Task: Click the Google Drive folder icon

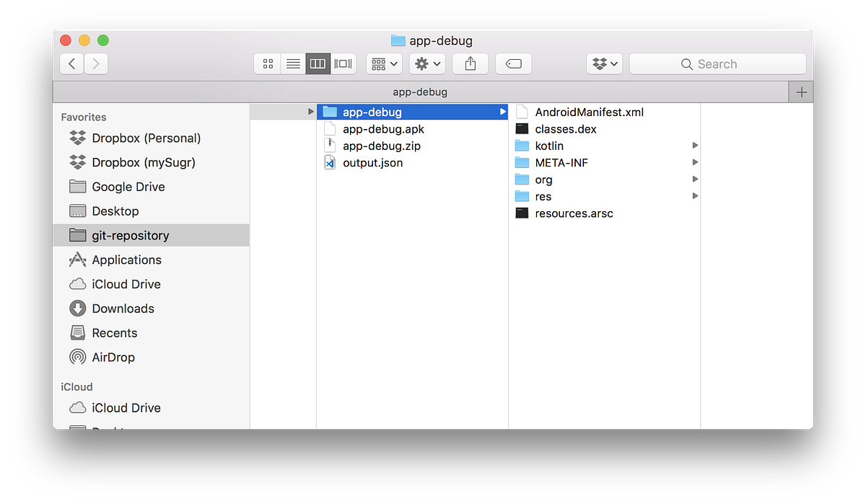Action: click(77, 187)
